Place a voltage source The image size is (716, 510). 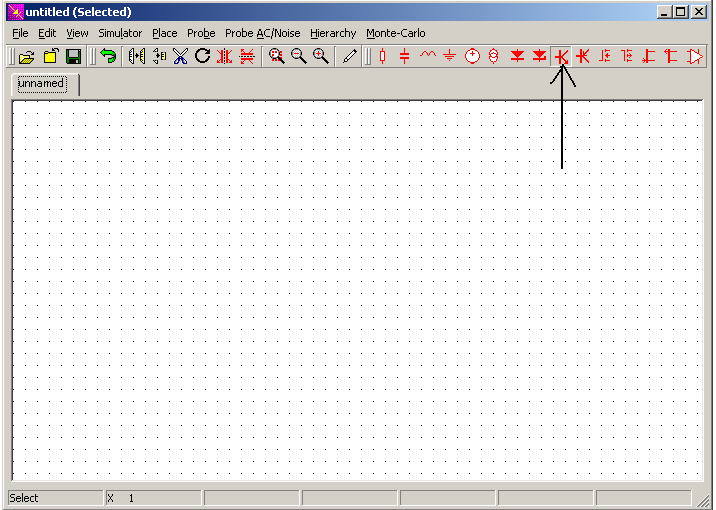[472, 57]
